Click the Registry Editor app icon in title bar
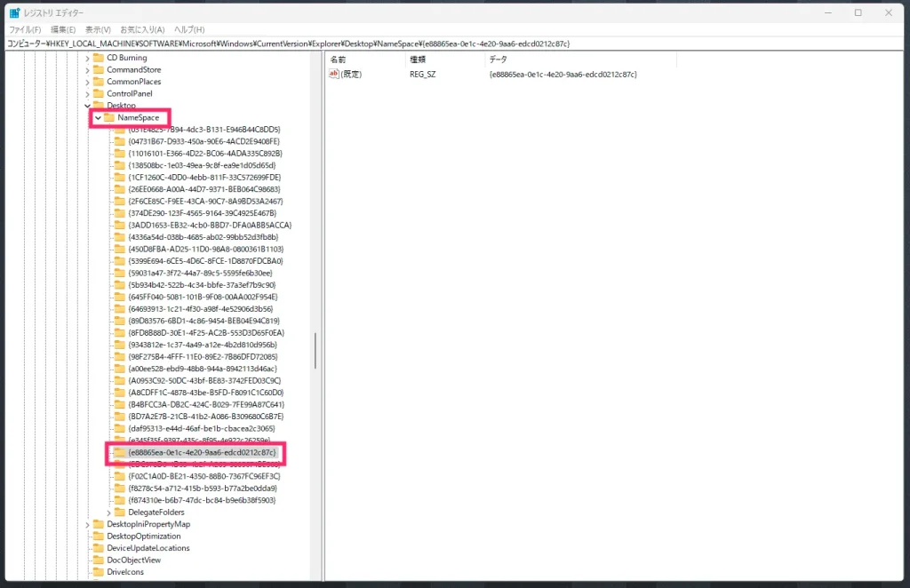 coord(14,12)
